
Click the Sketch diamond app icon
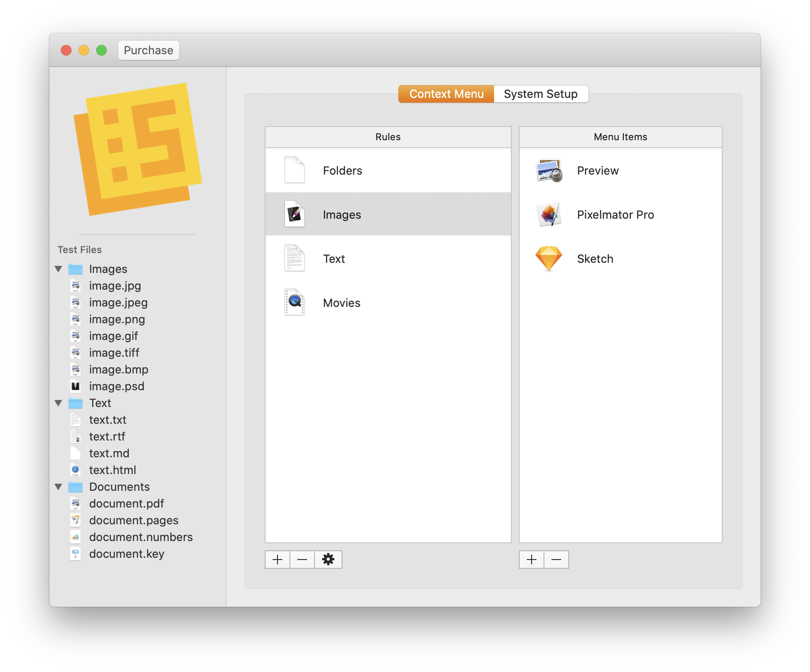click(x=549, y=258)
